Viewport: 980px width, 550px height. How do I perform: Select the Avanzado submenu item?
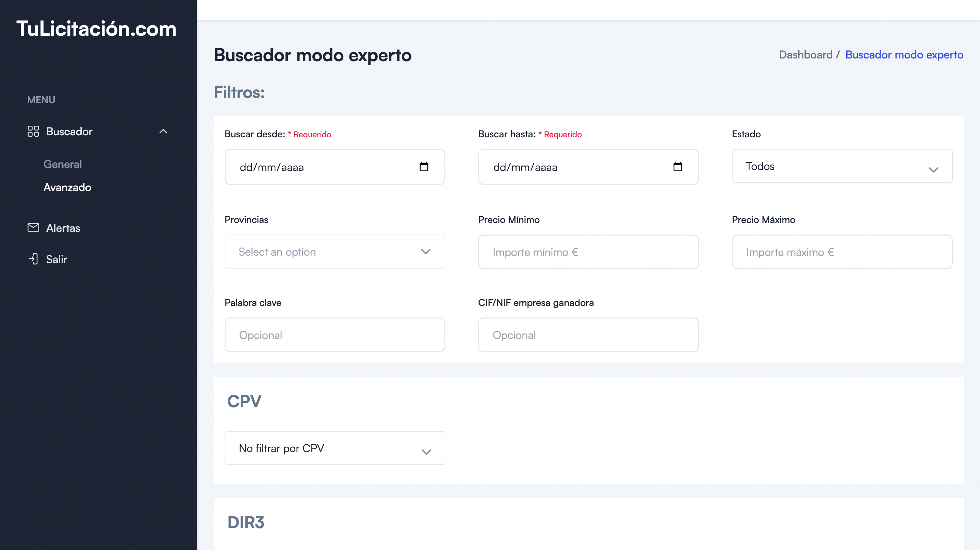pos(67,187)
